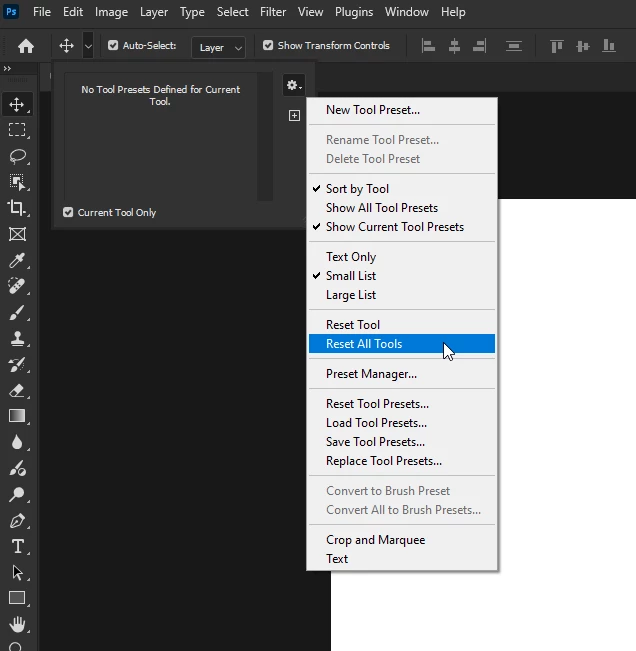This screenshot has height=651, width=636.
Task: Open the Window menu
Action: coord(407,12)
